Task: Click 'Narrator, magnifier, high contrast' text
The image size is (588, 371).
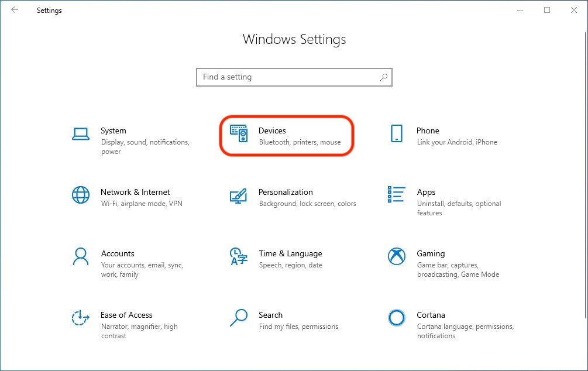Action: coord(139,331)
